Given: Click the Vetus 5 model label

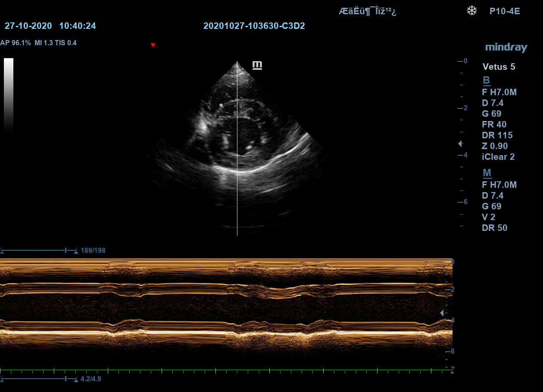Looking at the screenshot, I should click(499, 67).
